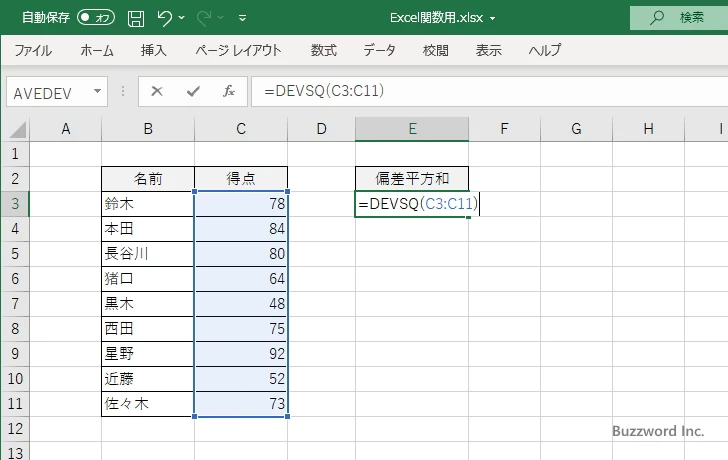Click the 得点 header cell
This screenshot has height=460, width=728.
(x=241, y=179)
